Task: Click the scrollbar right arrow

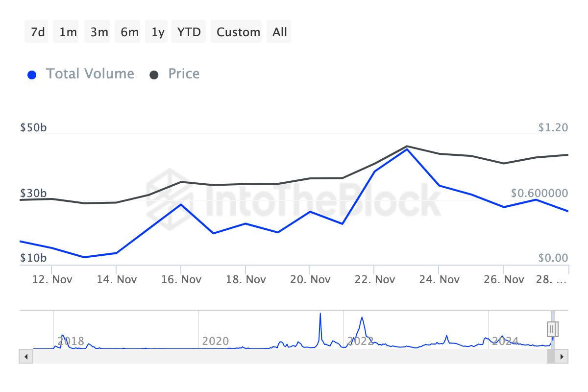Action: click(562, 356)
